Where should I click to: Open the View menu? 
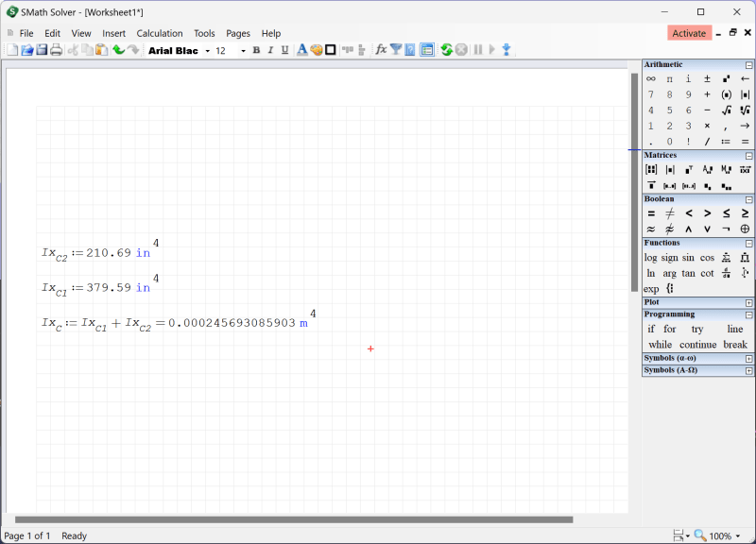pyautogui.click(x=81, y=33)
